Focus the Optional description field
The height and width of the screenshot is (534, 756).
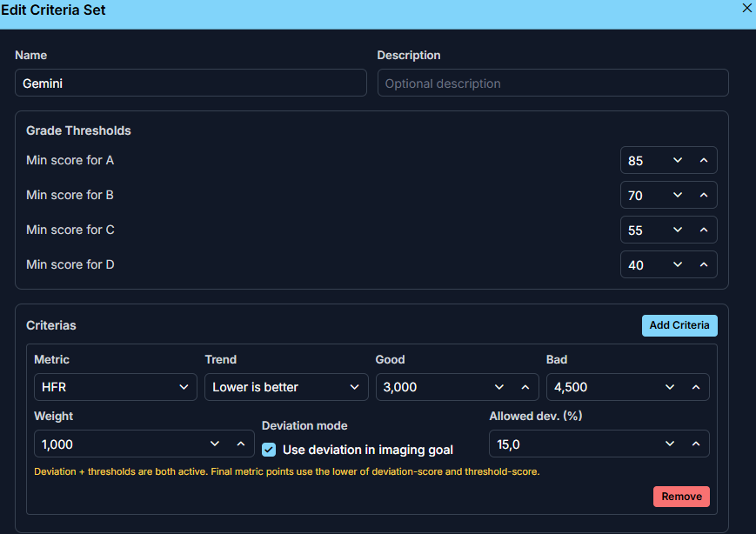(x=552, y=83)
